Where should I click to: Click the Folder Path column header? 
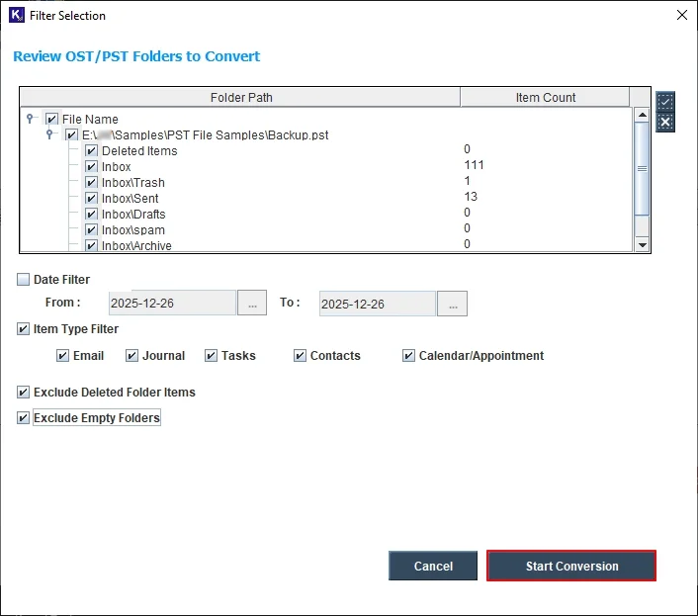[x=240, y=98]
